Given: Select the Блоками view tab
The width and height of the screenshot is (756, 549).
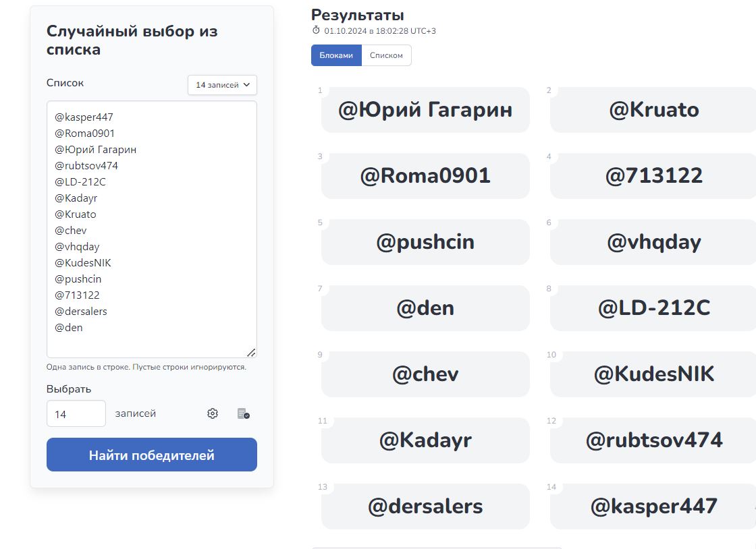Looking at the screenshot, I should coord(336,55).
